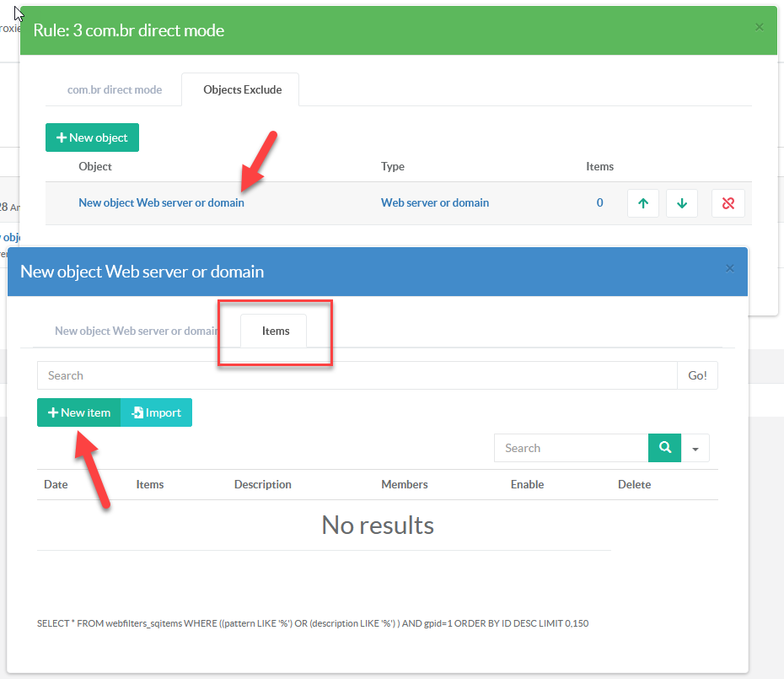Click the Import button
The width and height of the screenshot is (784, 679).
pos(157,412)
